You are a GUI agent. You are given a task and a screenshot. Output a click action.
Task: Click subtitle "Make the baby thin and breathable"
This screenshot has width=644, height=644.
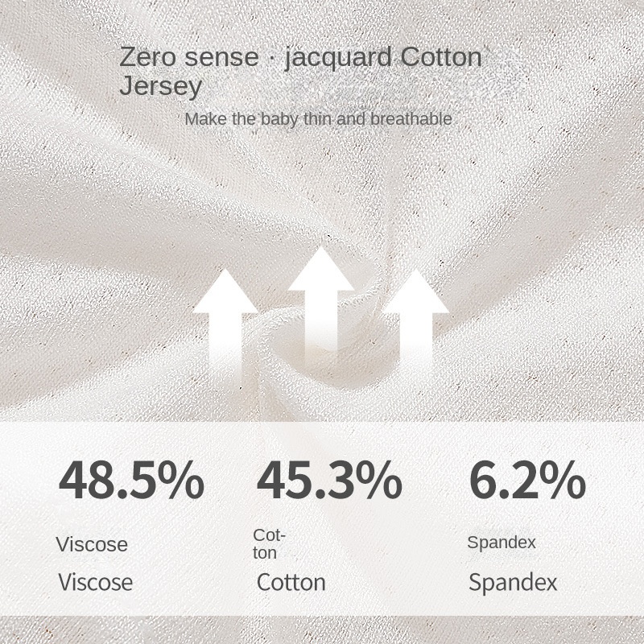pos(318,119)
